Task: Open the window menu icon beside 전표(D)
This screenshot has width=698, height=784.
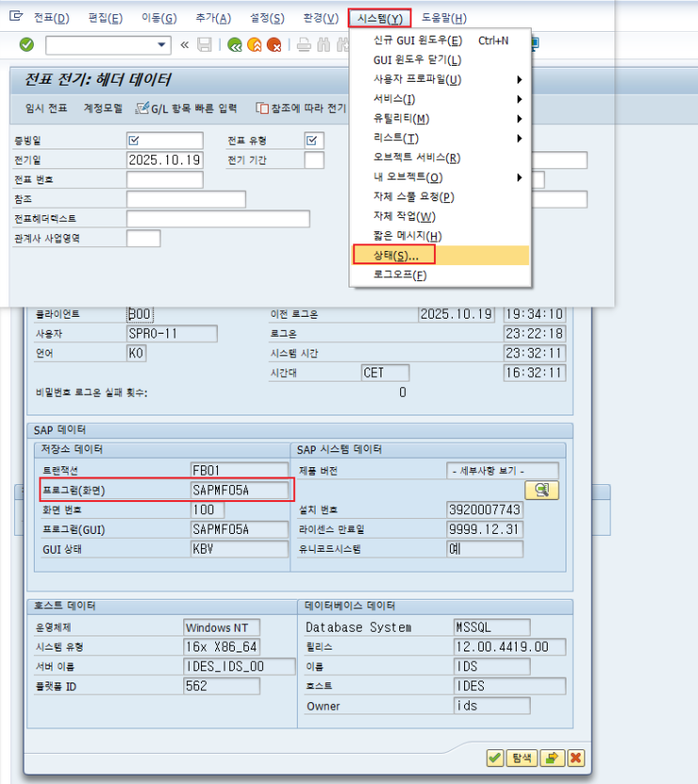Action: pyautogui.click(x=16, y=17)
